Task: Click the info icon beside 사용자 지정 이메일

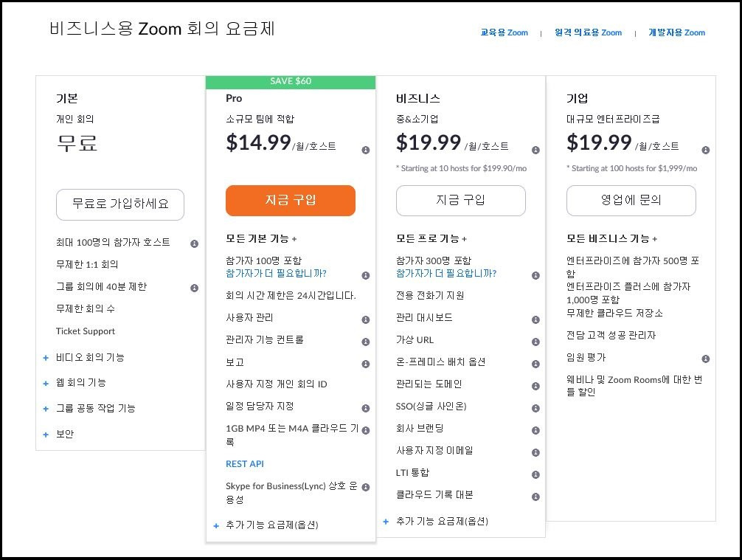Action: (x=535, y=451)
